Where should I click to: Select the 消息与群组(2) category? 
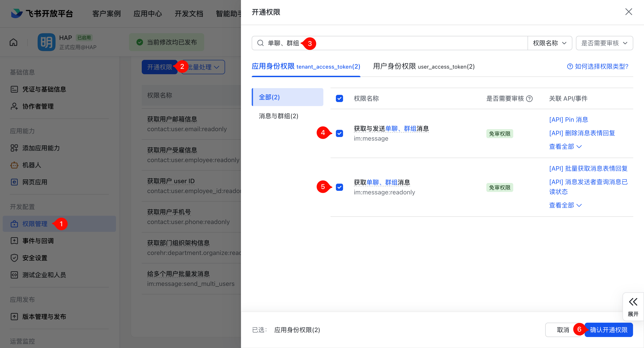279,116
